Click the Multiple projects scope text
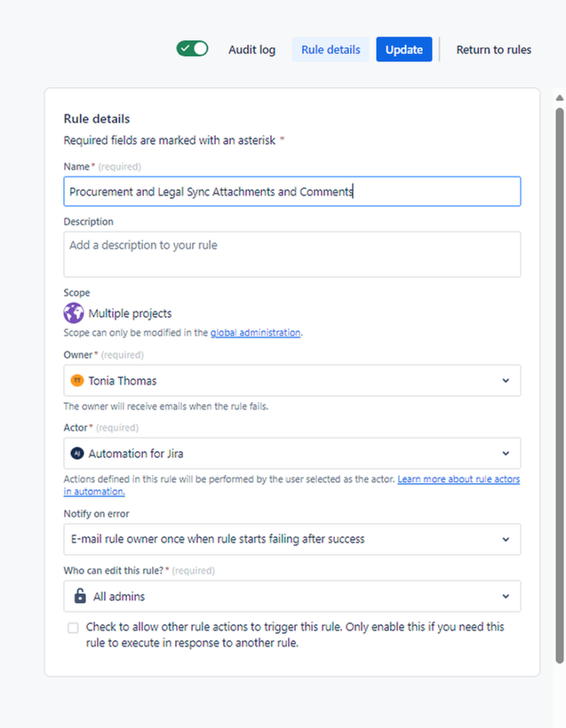This screenshot has height=728, width=566. tap(130, 313)
